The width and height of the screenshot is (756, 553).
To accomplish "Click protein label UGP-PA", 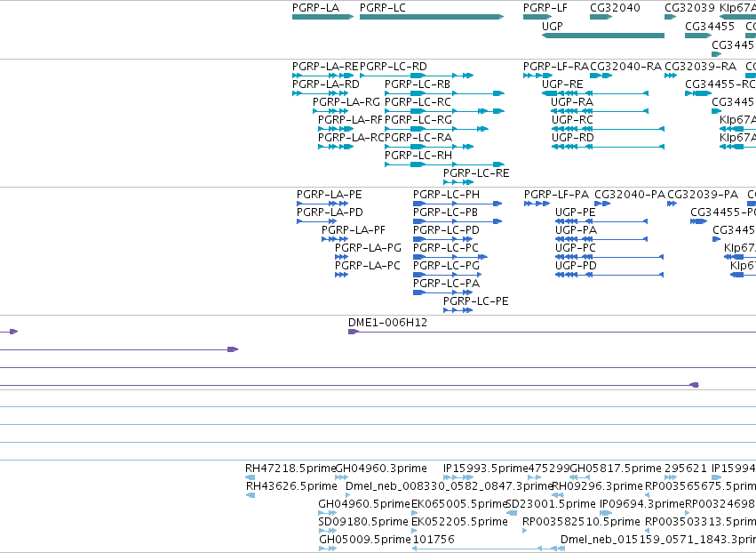I will coord(577,230).
